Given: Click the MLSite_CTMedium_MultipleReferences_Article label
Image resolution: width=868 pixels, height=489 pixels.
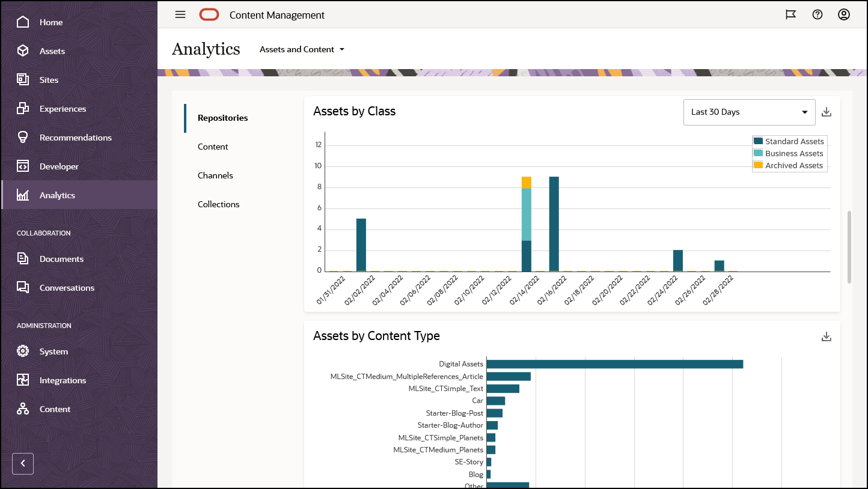Looking at the screenshot, I should click(x=406, y=377).
